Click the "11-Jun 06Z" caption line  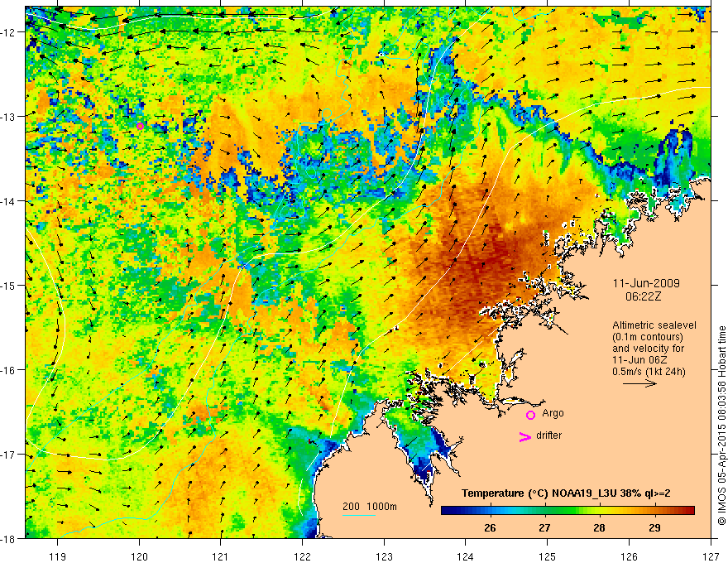pos(639,360)
